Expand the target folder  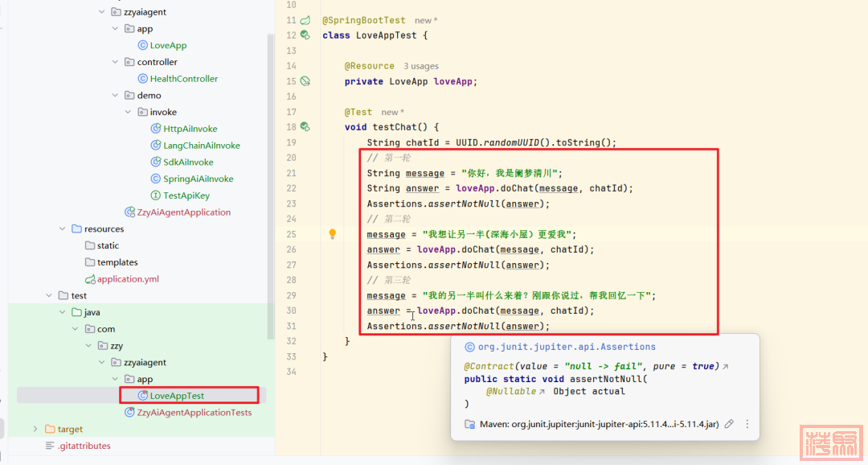tap(35, 429)
